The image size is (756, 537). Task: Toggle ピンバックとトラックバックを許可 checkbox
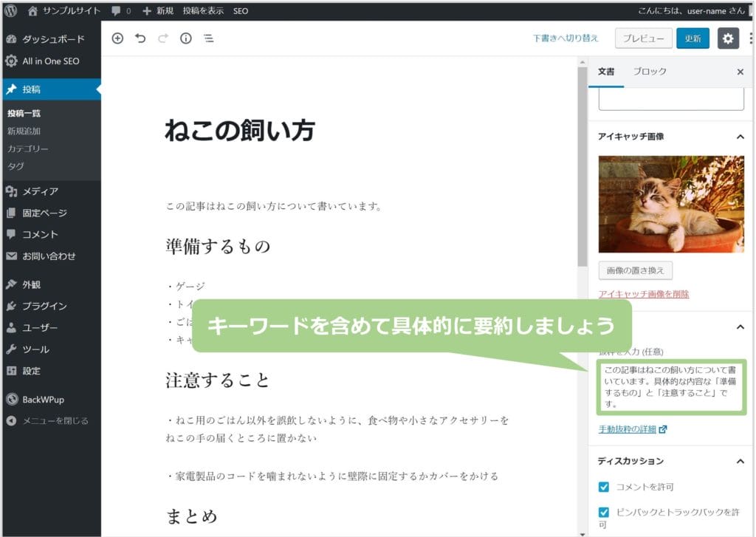point(604,512)
